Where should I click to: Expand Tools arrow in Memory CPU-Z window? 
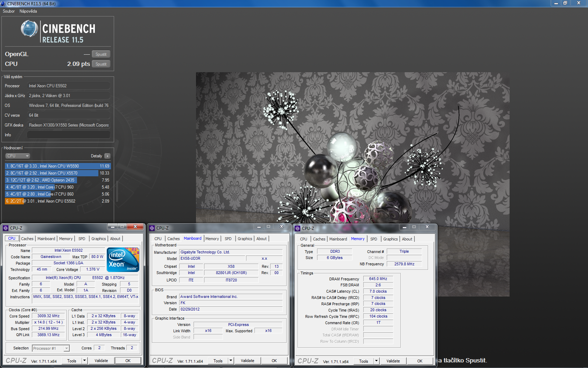point(376,361)
